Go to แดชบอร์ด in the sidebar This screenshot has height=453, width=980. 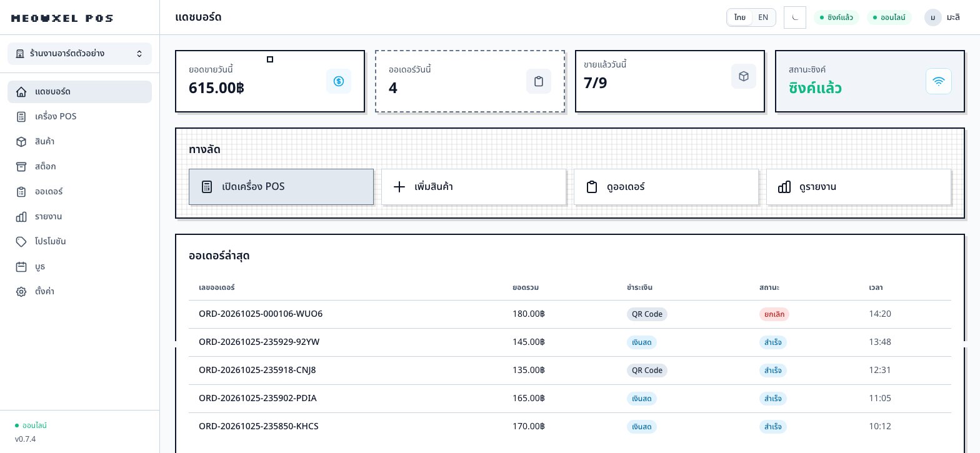click(79, 92)
